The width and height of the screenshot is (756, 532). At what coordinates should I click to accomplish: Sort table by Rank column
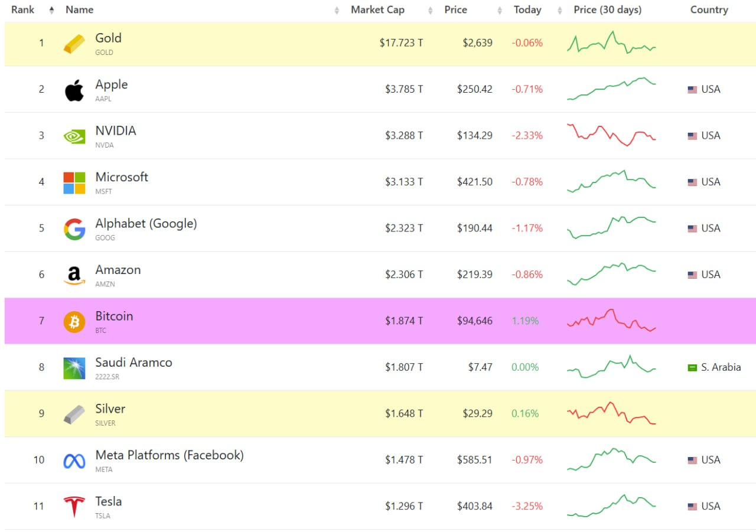pyautogui.click(x=24, y=10)
